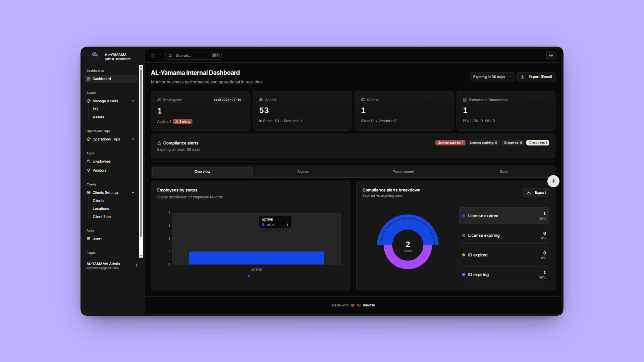644x362 pixels.
Task: Open the Expiring in 30 days dropdown
Action: [492, 77]
